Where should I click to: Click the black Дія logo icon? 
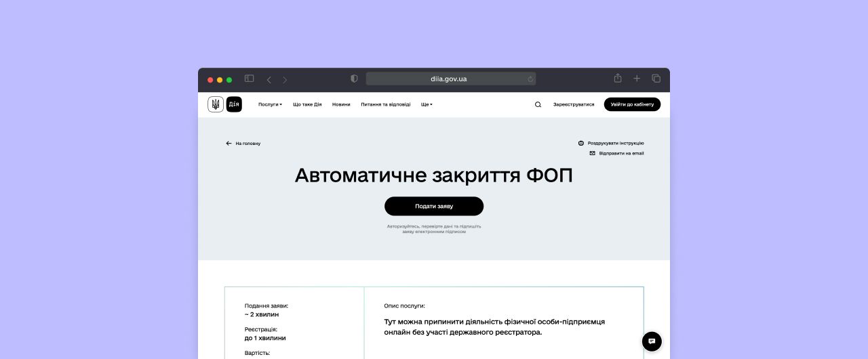click(234, 104)
